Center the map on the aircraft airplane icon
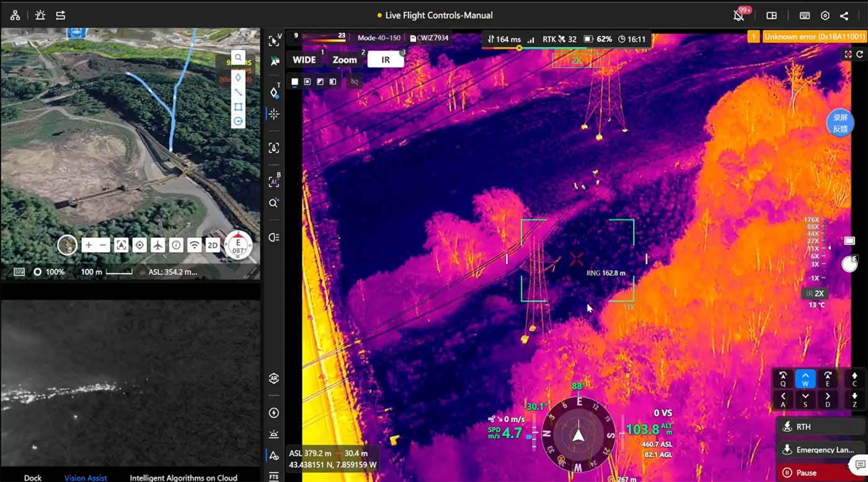868x482 pixels. (158, 245)
